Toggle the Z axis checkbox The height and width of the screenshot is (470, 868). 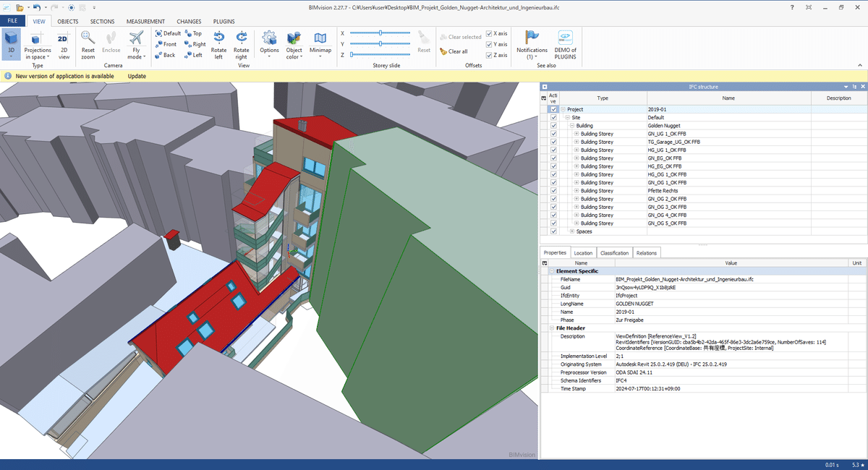[490, 55]
